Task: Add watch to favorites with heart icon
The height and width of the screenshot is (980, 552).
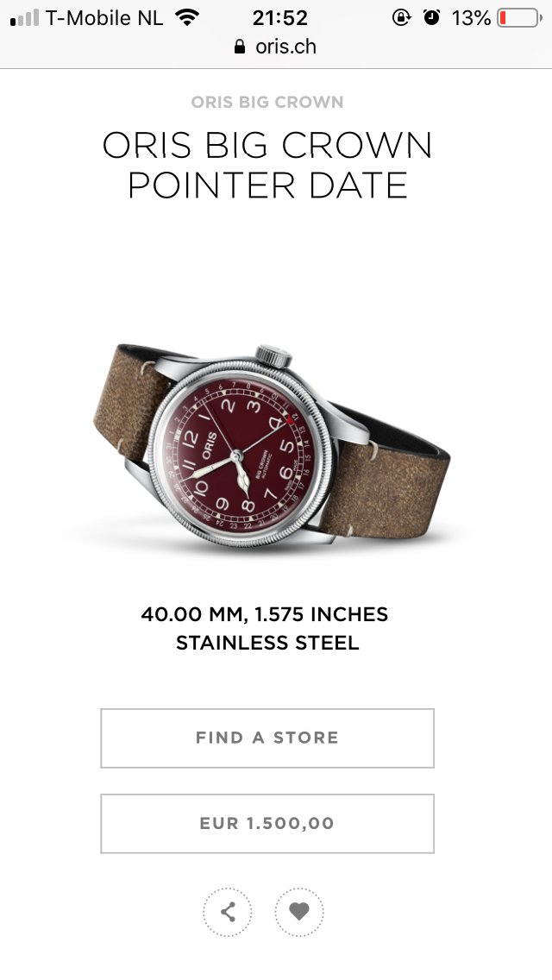Action: click(x=299, y=912)
